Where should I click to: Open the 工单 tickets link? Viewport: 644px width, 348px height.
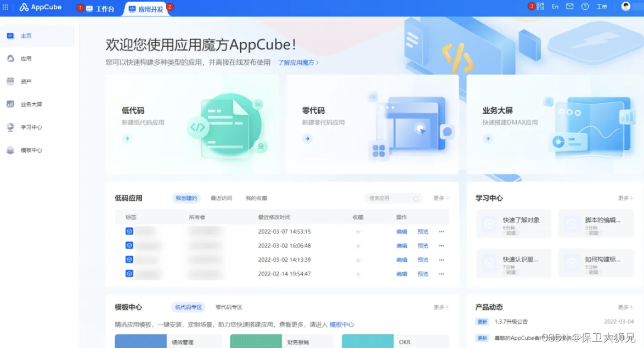602,7
